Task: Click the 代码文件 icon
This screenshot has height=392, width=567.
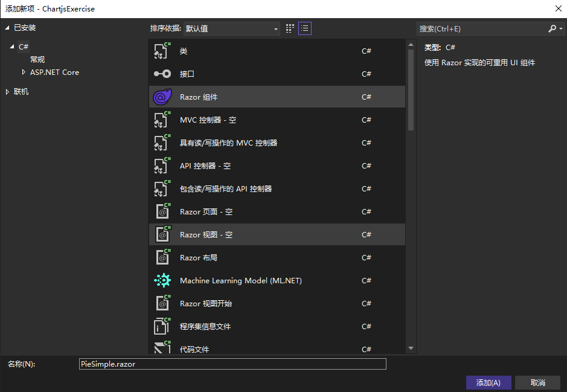Action: click(x=162, y=347)
